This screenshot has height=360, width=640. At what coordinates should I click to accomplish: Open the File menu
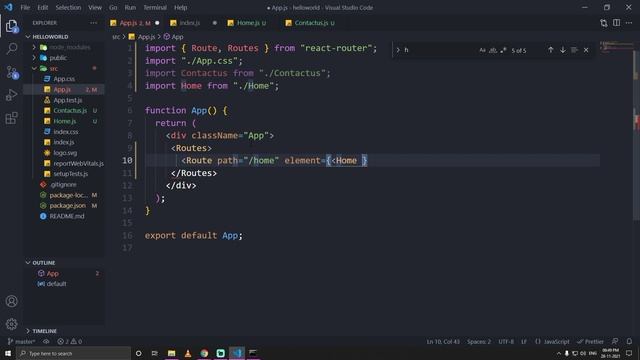pos(25,7)
